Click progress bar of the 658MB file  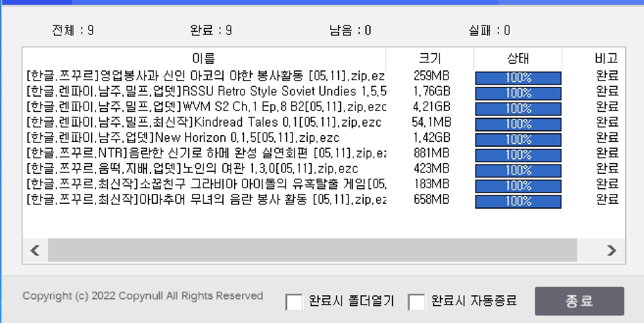(x=518, y=201)
